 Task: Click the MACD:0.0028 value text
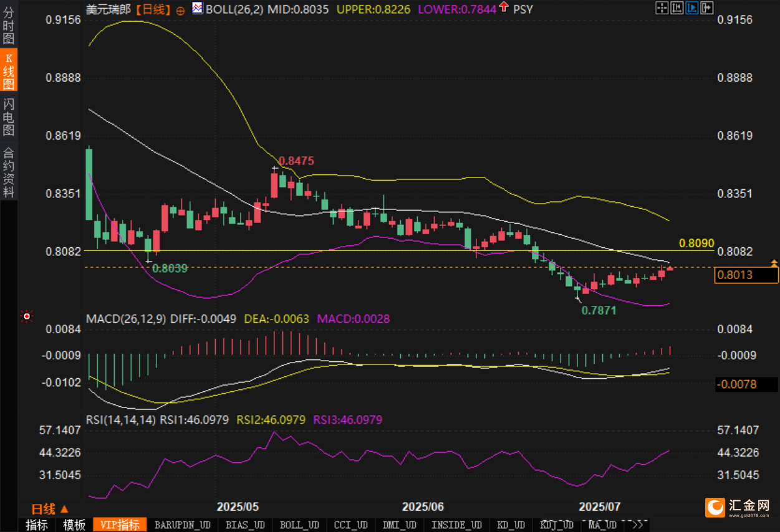[x=354, y=318]
